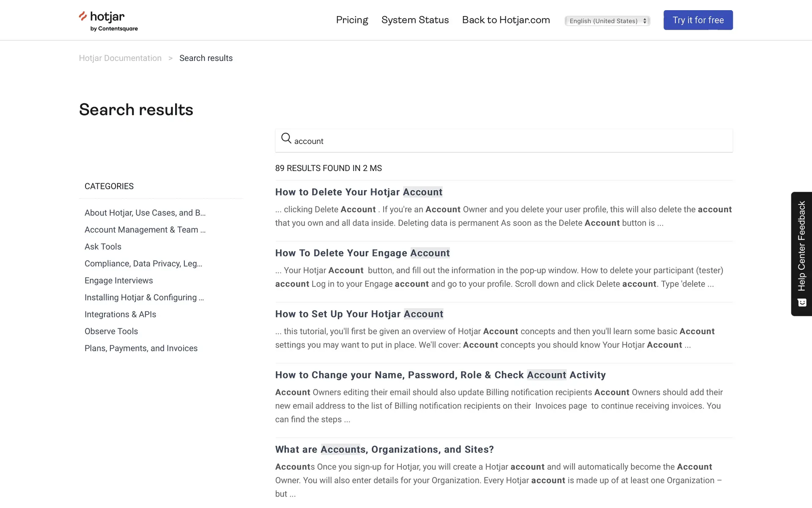Click the Help Center Feedback smiley icon
The height and width of the screenshot is (508, 812).
(802, 303)
